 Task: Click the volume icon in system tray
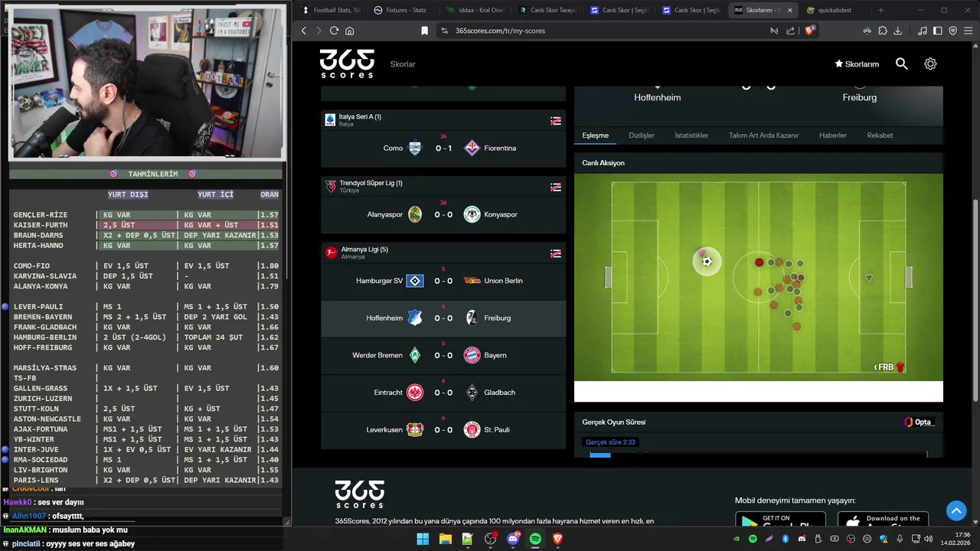929,539
